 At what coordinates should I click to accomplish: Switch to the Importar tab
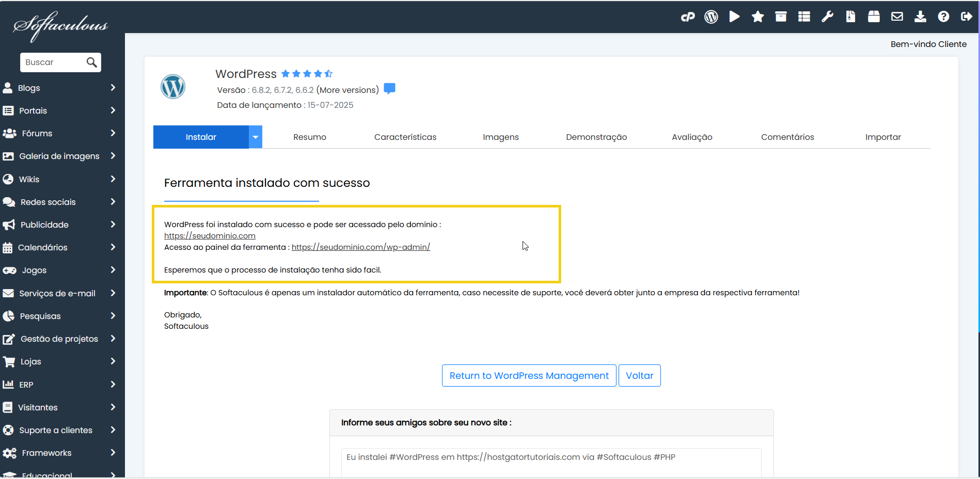coord(883,137)
